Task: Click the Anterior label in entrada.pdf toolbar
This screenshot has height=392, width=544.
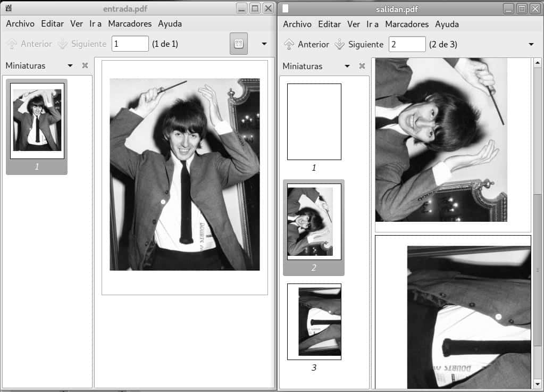Action: pyautogui.click(x=37, y=44)
